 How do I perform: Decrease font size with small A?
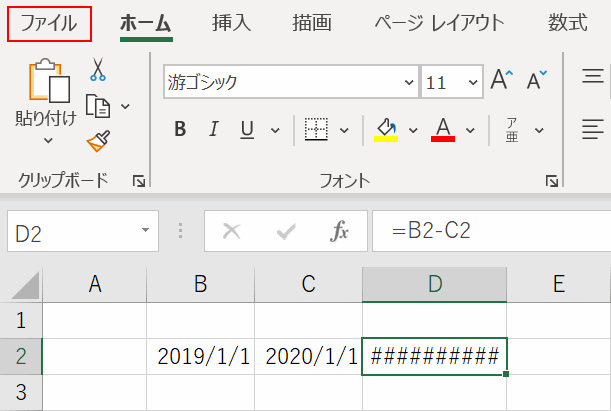(x=537, y=80)
